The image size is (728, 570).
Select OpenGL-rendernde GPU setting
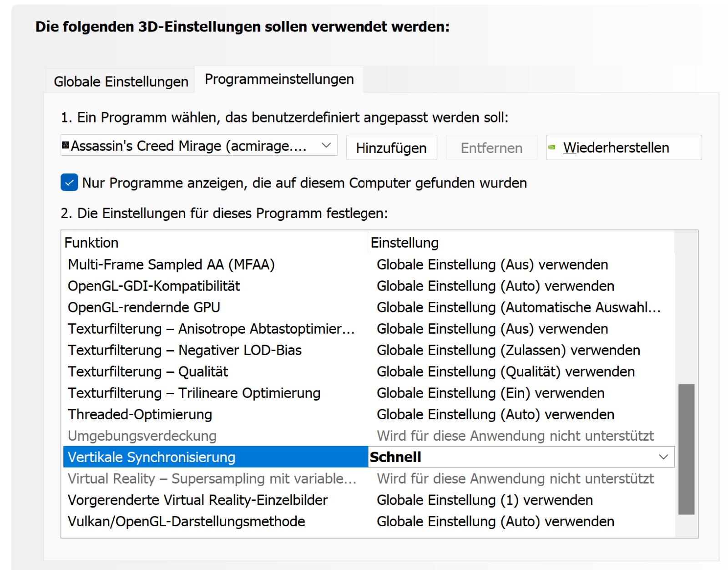(144, 307)
